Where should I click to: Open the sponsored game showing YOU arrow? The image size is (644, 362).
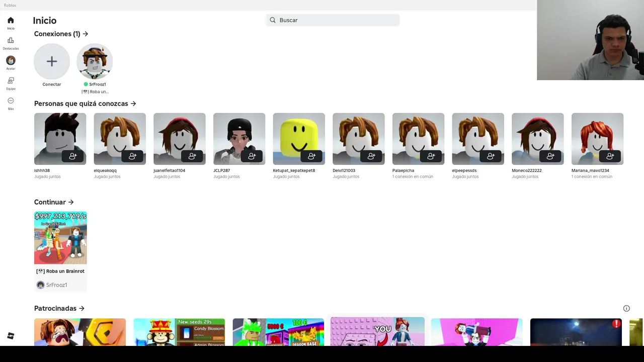coord(377,331)
